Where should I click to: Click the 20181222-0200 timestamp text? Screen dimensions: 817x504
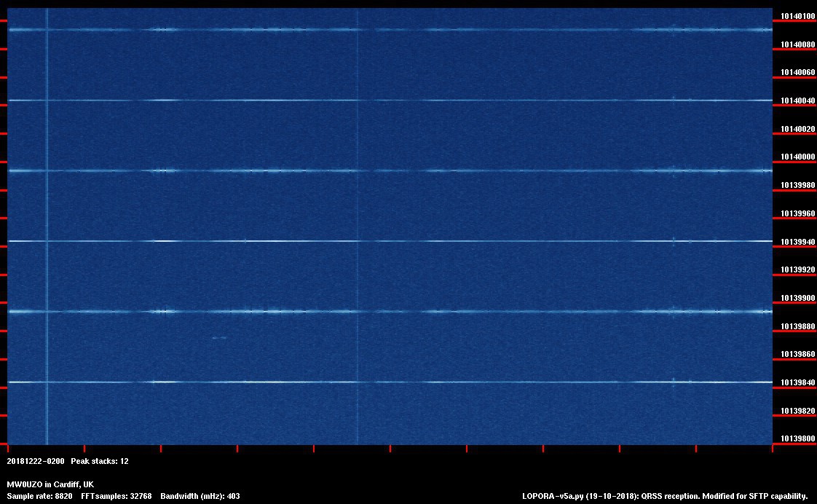[x=35, y=461]
